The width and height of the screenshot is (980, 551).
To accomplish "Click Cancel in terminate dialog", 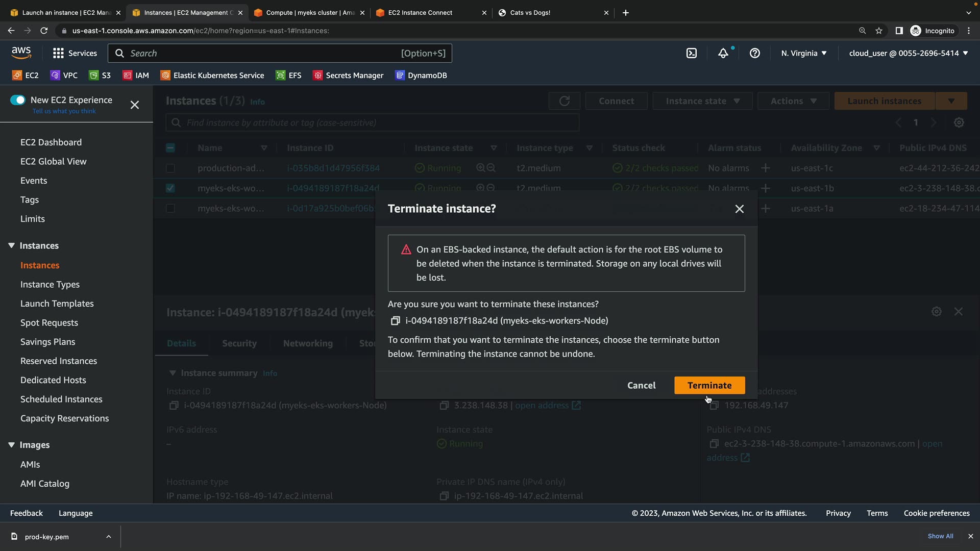I will 641,385.
